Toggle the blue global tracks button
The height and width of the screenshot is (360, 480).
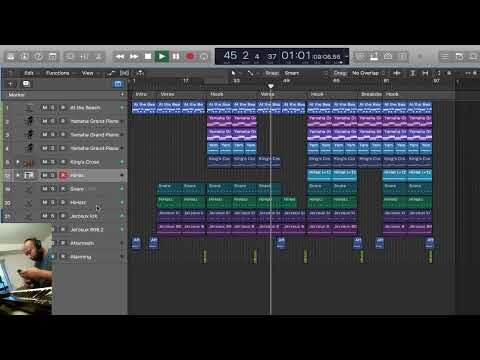click(118, 84)
